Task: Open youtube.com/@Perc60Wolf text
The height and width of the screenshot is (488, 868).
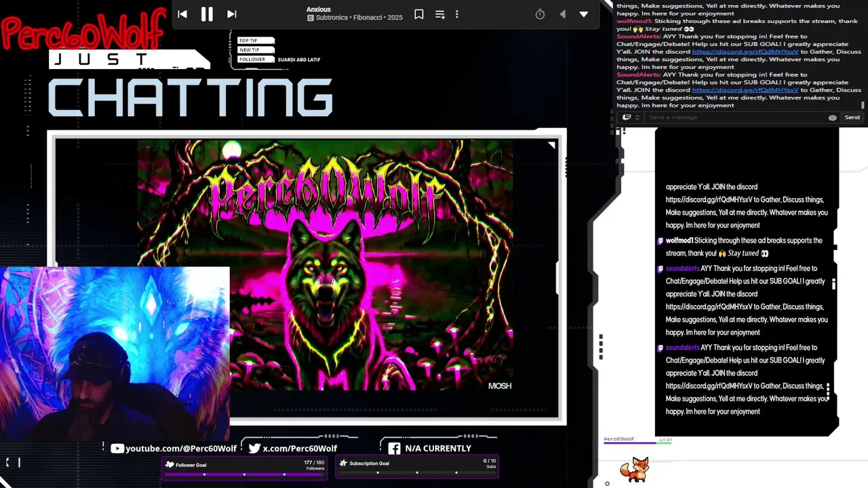Action: tap(181, 449)
